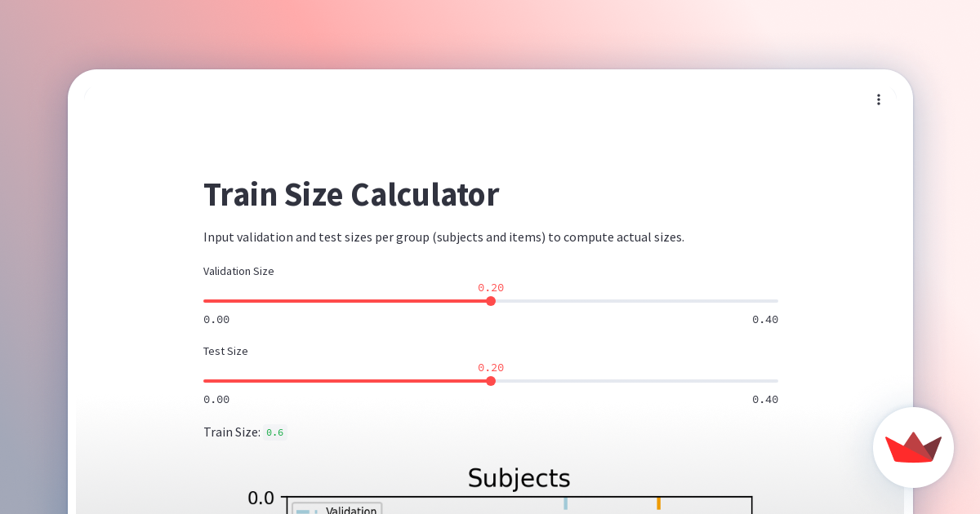Click the highlighted 0.6 train size value
Screen dimensions: 980x514
point(275,432)
